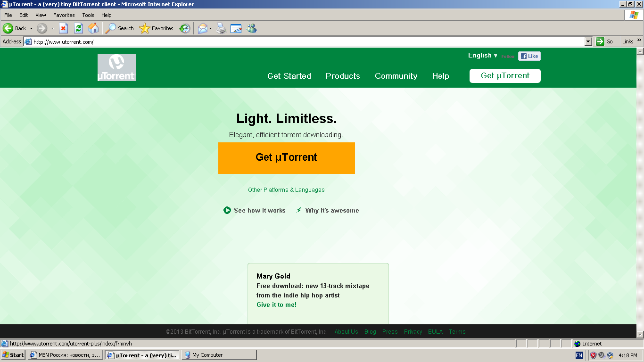The width and height of the screenshot is (644, 362).
Task: Open the Help menu in the menu bar
Action: click(x=107, y=15)
